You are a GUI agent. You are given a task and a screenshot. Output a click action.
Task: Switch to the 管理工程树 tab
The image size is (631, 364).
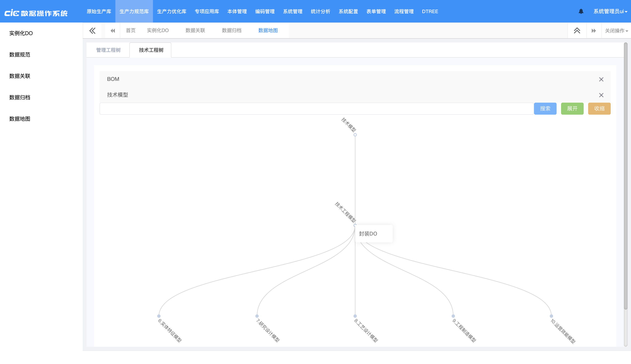click(108, 50)
